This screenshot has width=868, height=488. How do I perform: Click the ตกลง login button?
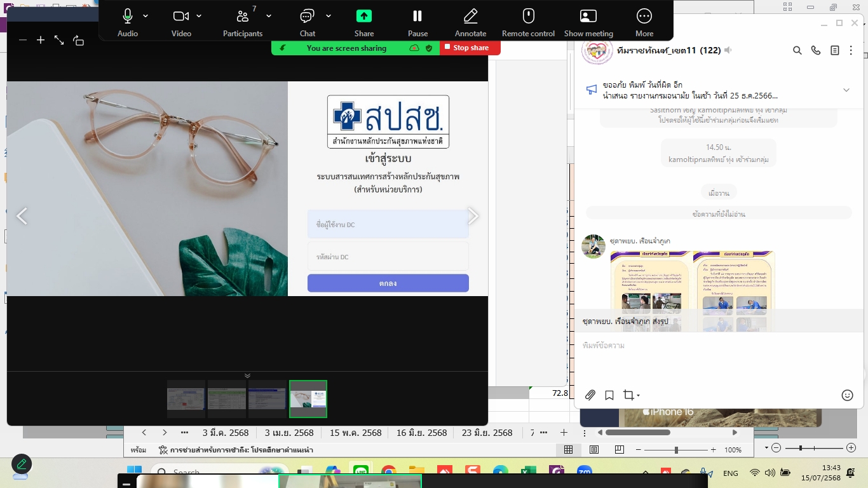coord(388,283)
